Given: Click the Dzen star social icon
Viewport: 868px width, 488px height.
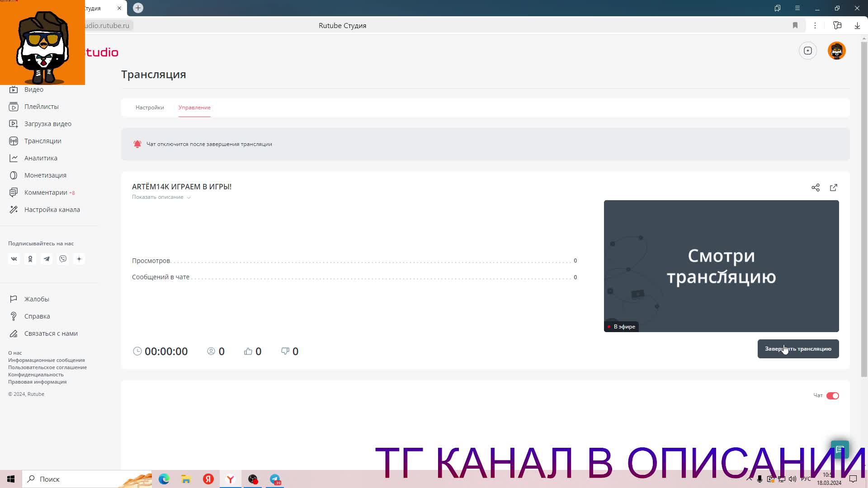Looking at the screenshot, I should 79,259.
